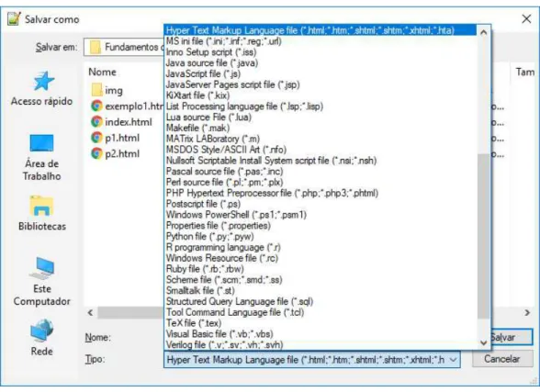The image size is (540, 392).
Task: Click file pane horizontal scroll right arrow
Action: click(x=527, y=312)
